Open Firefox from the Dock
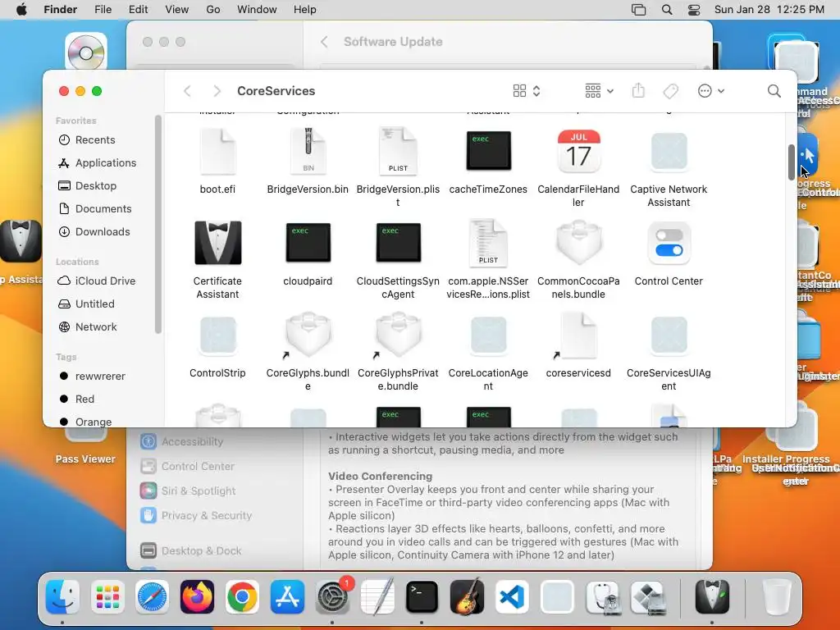Viewport: 840px width, 630px height. pyautogui.click(x=197, y=596)
